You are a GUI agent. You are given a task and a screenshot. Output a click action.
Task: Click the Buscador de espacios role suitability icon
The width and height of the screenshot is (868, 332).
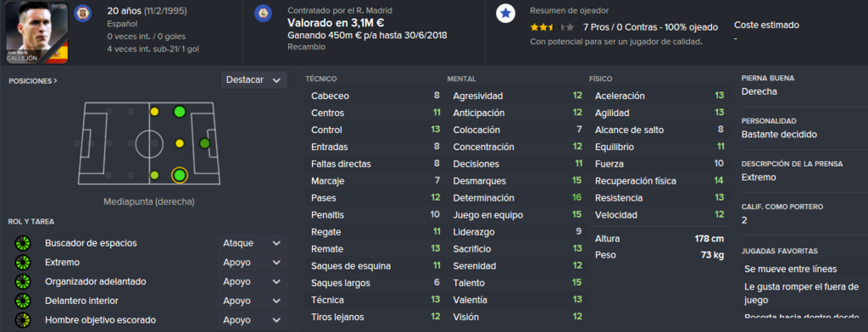point(23,243)
